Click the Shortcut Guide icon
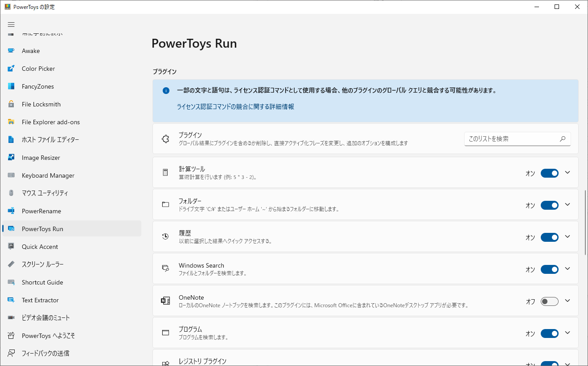This screenshot has height=366, width=588. [11, 282]
